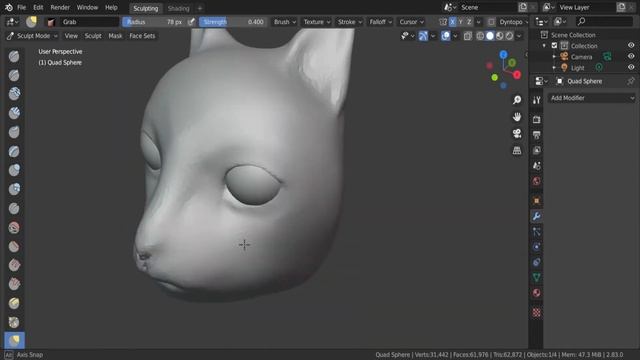Screen dimensions: 640x360
Task: Select the Pinch brush tool
Action: tap(14, 322)
